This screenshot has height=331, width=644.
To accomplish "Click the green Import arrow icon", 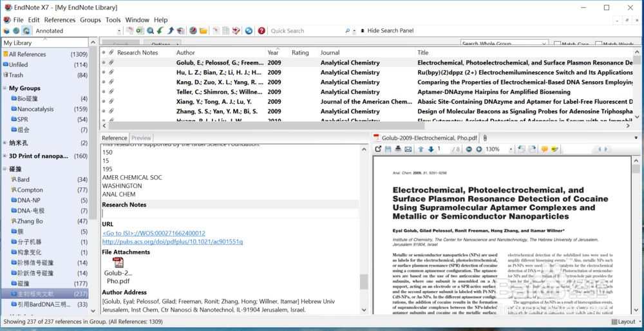I will pos(160,31).
